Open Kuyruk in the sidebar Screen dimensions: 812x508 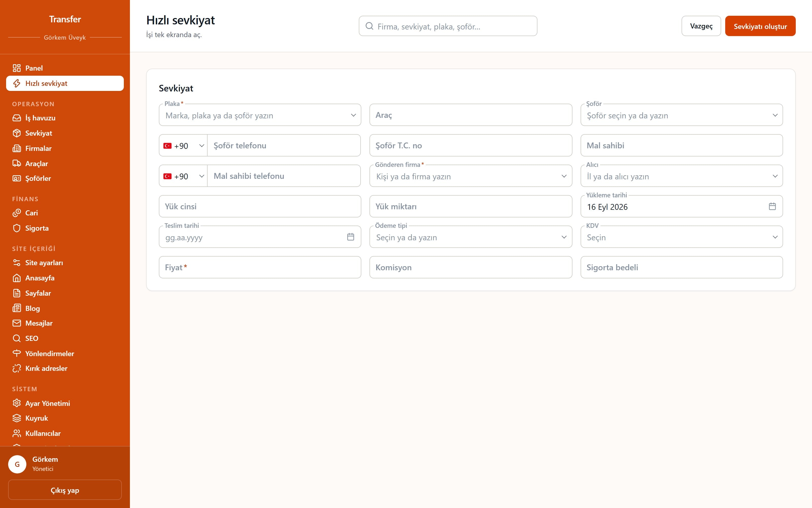coord(65,418)
